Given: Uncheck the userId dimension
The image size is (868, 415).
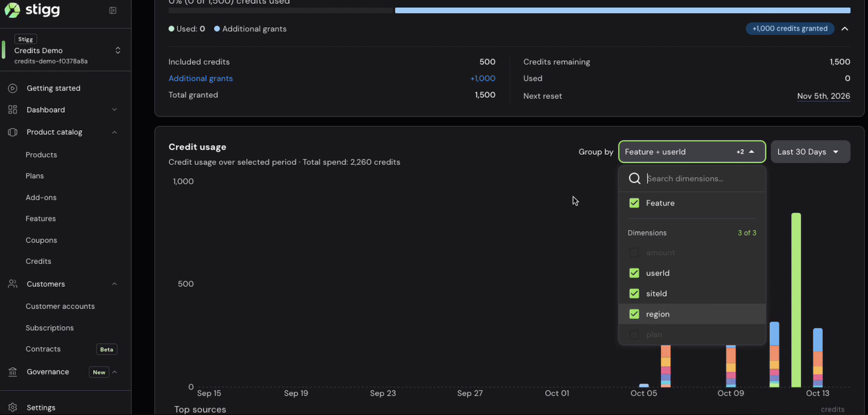Looking at the screenshot, I should click(x=634, y=273).
